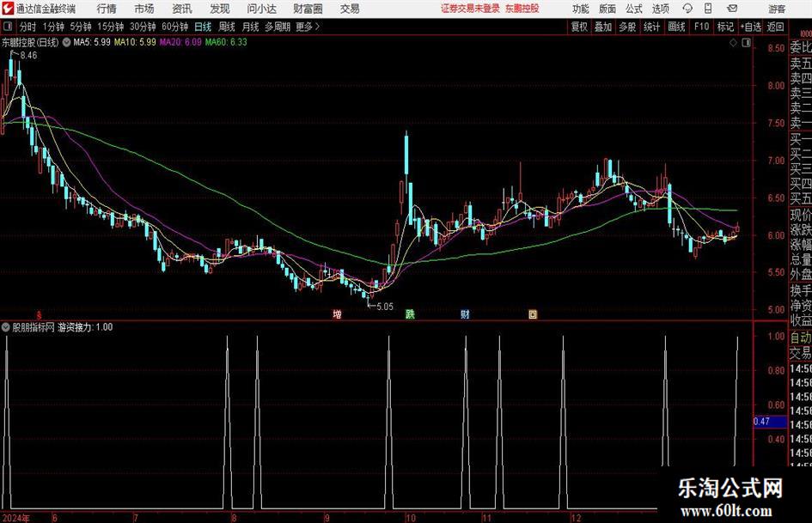
Task: Switch to the 分时 tab
Action: tap(28, 27)
